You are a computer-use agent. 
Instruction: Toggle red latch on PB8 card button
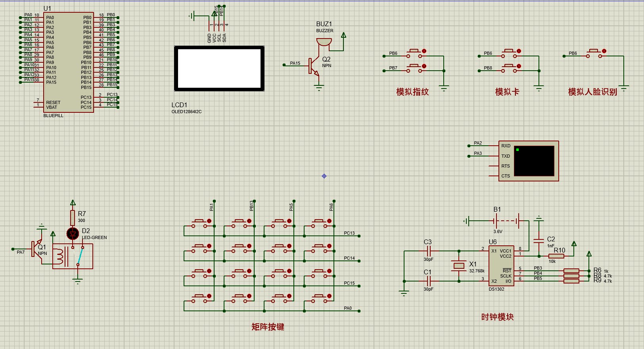click(x=519, y=66)
